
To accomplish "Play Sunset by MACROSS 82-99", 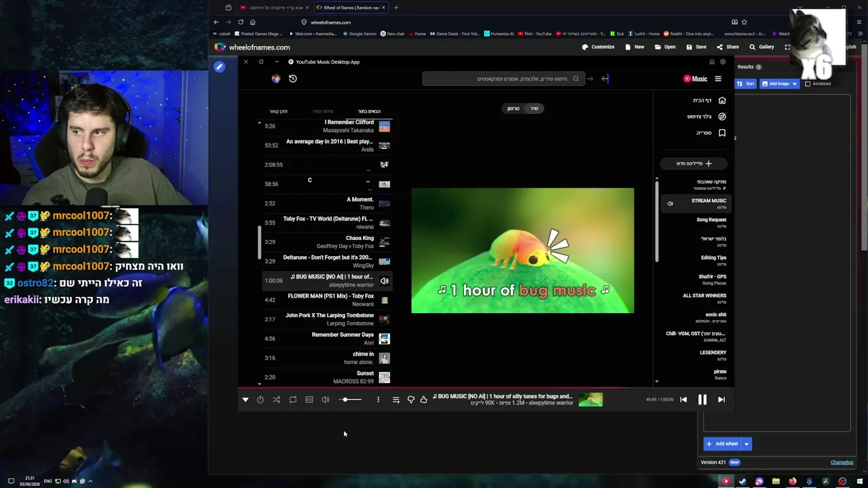I will [x=327, y=377].
